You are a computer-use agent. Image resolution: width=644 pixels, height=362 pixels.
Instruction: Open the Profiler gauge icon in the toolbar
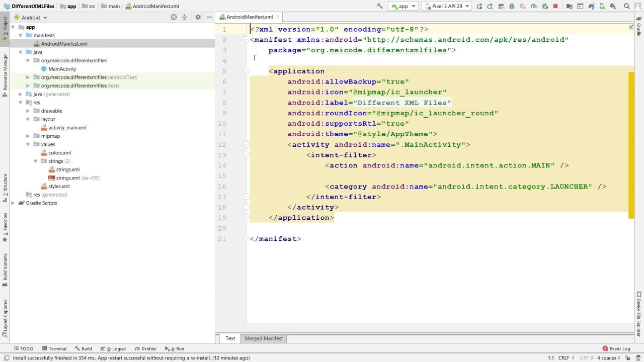534,6
